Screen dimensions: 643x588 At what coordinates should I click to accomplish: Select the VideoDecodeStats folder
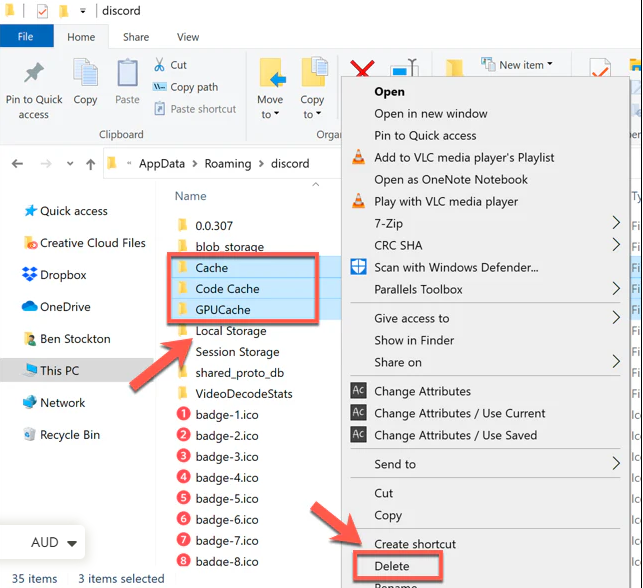pos(235,394)
